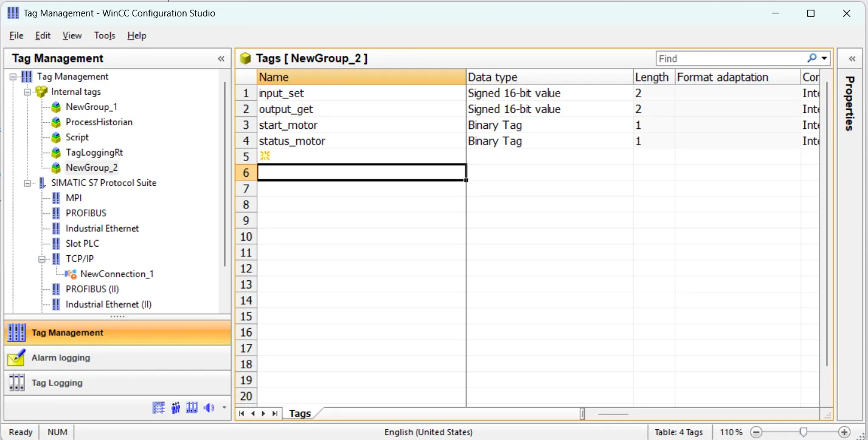The image size is (868, 440).
Task: Click the zoom in plus button
Action: tap(844, 432)
